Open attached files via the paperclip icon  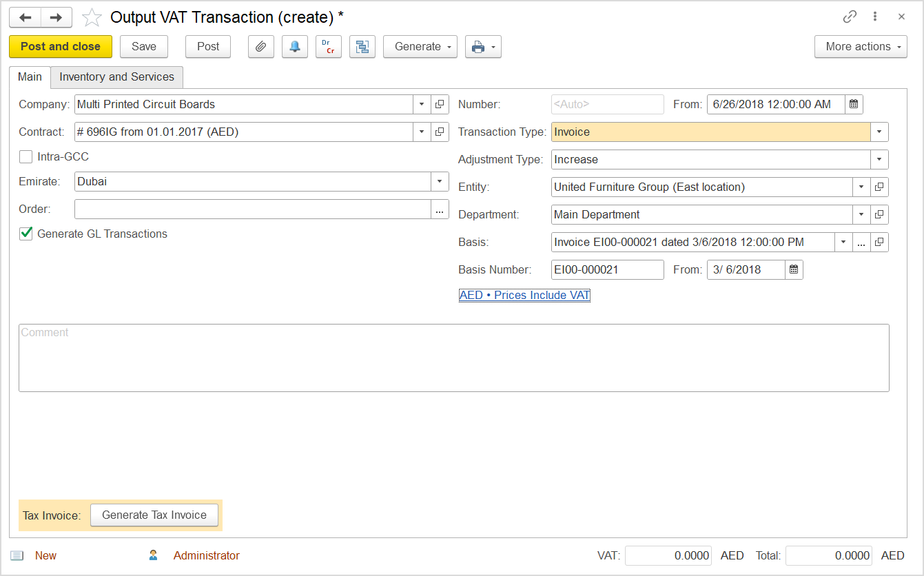pyautogui.click(x=261, y=47)
